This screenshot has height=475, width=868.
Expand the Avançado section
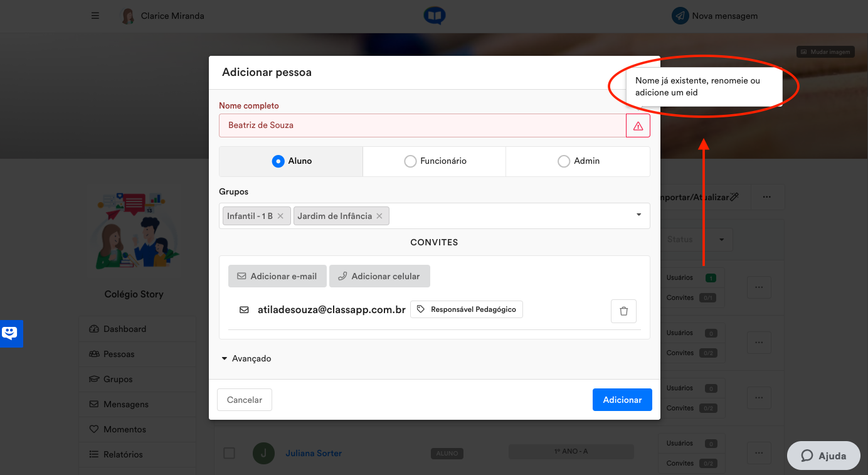[246, 359]
